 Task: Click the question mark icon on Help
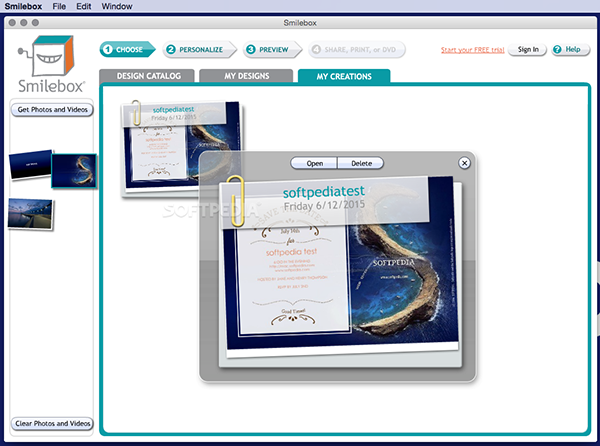pos(557,49)
